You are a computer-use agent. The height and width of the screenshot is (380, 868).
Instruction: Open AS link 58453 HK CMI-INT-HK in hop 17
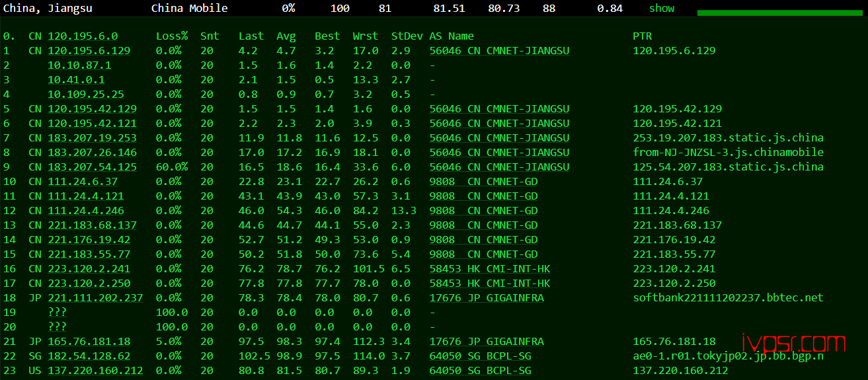(490, 284)
